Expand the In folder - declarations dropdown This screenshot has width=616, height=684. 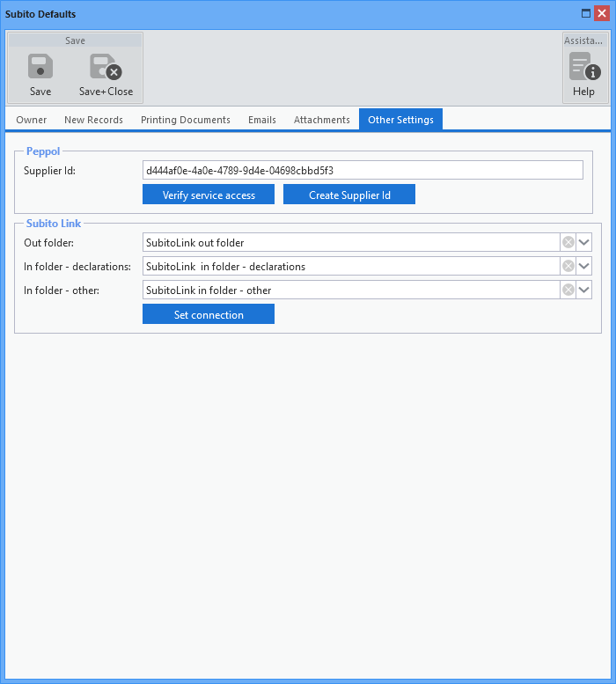583,266
